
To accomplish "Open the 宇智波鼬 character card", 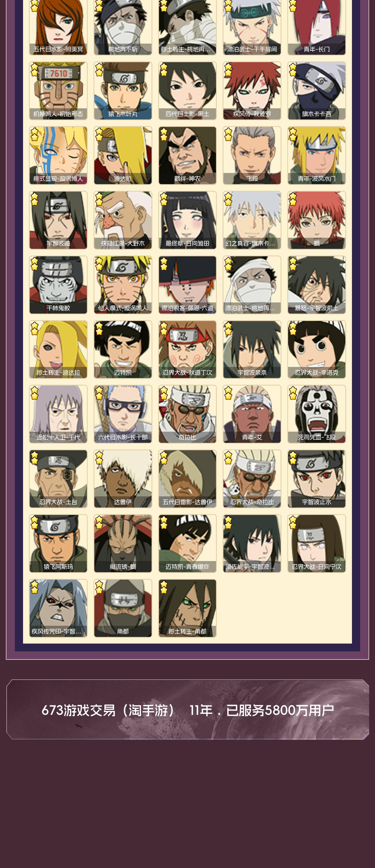I will pyautogui.click(x=58, y=220).
